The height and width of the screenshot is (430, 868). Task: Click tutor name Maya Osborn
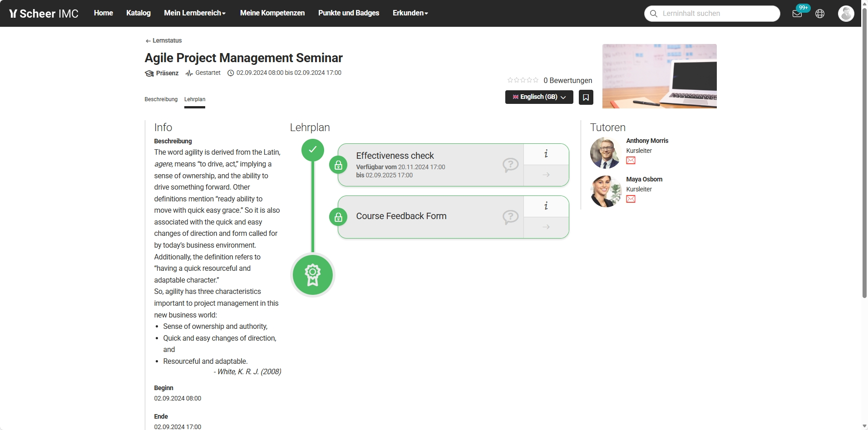[644, 180]
